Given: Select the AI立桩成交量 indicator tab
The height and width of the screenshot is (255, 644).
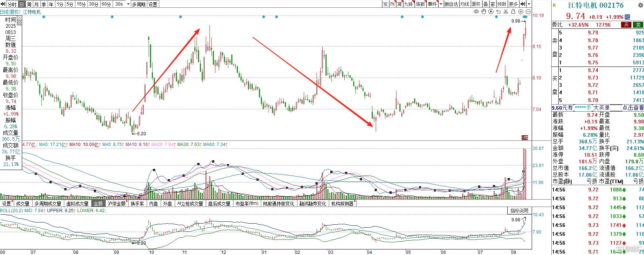Looking at the screenshot, I should tap(190, 204).
